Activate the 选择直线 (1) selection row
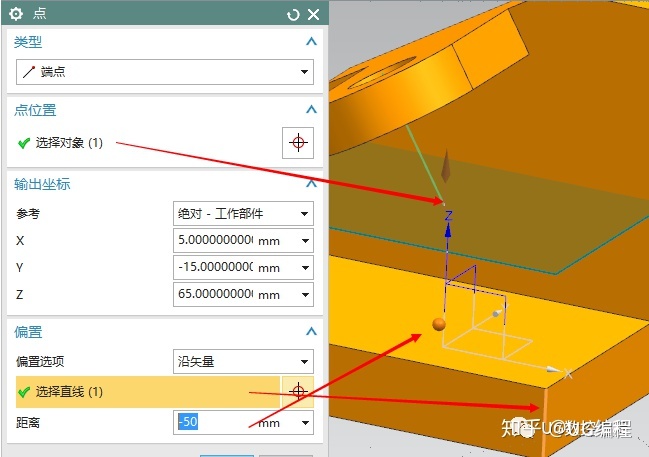The width and height of the screenshot is (649, 457). pyautogui.click(x=147, y=392)
